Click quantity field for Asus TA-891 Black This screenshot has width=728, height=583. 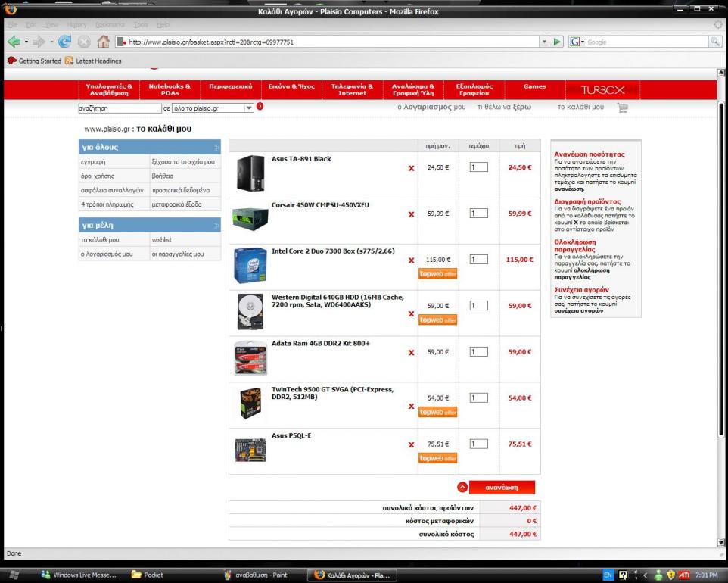[x=479, y=167]
